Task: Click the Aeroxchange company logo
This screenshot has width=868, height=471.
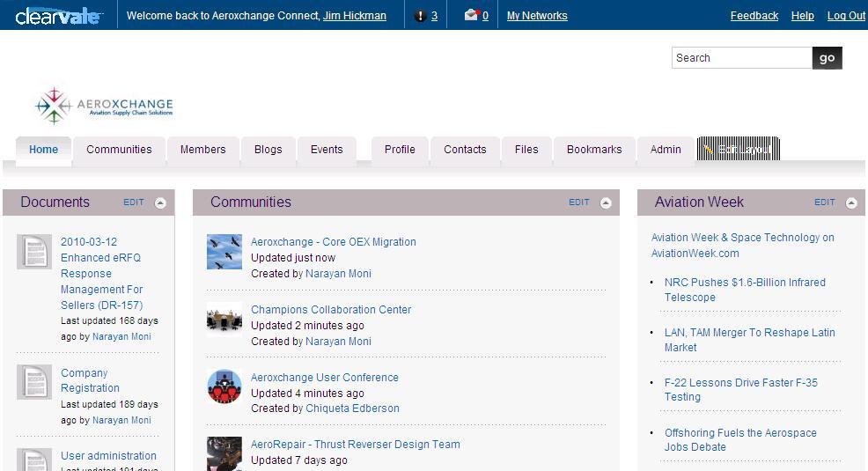Action: pos(105,105)
